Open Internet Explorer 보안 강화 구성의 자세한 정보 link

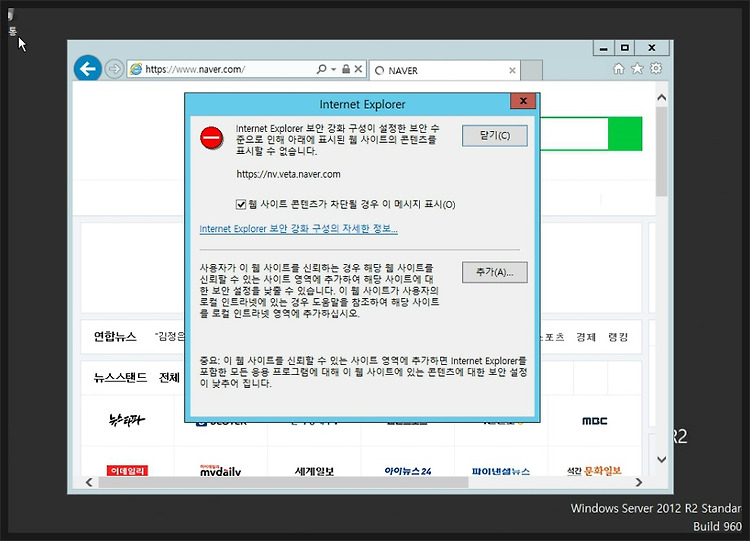click(x=298, y=229)
